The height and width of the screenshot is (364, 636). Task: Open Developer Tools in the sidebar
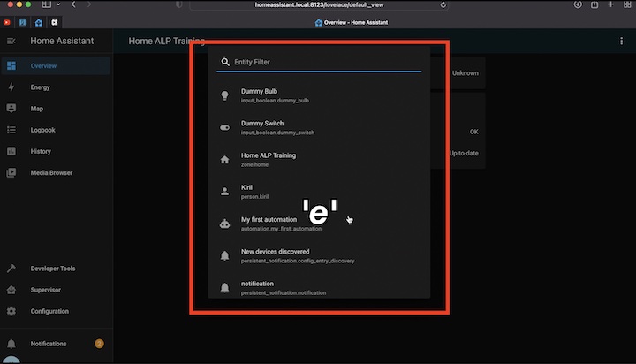[x=56, y=269]
